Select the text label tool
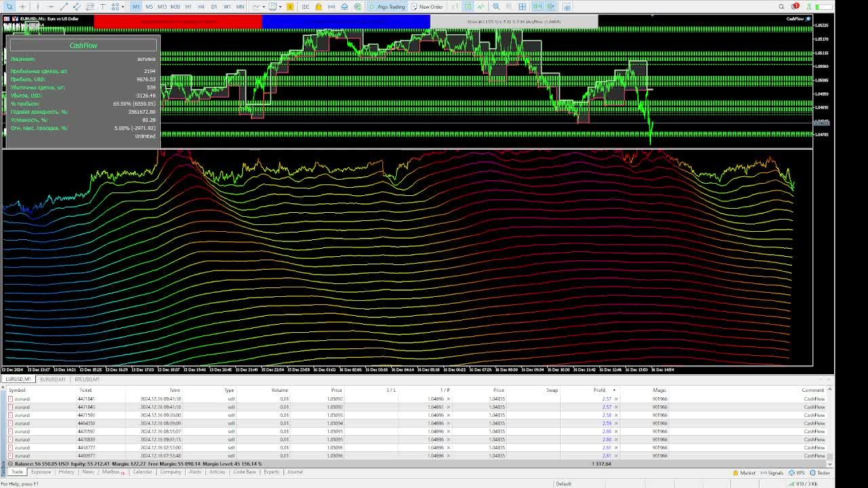 (x=102, y=7)
